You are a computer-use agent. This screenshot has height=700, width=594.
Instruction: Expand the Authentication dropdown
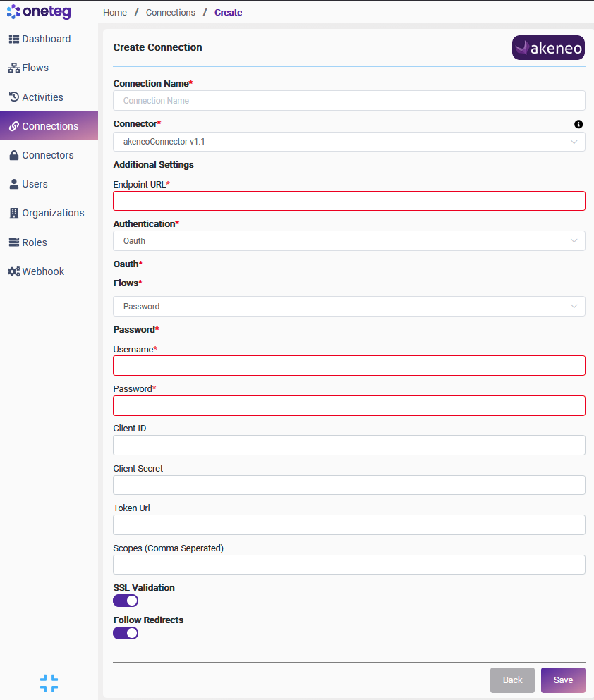click(x=348, y=241)
